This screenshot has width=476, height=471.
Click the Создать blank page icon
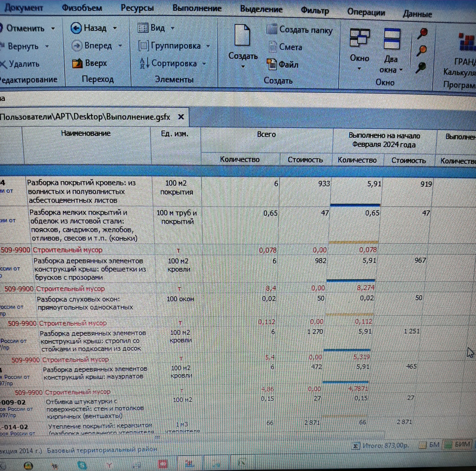pyautogui.click(x=242, y=35)
